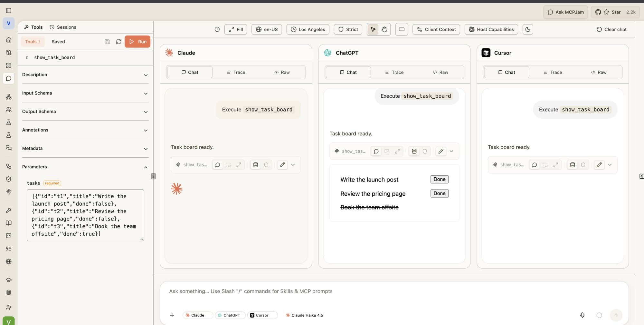The width and height of the screenshot is (644, 325).
Task: Go back from show_task_board
Action: 27,57
